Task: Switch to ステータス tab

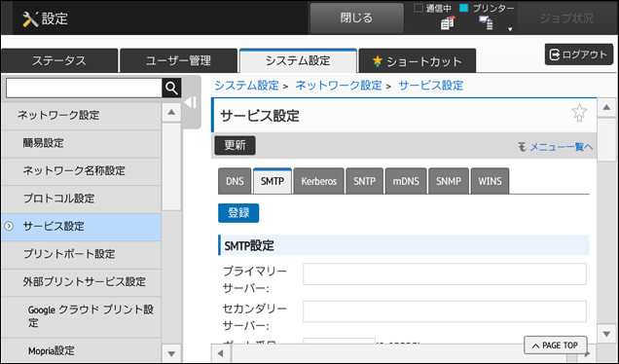Action: pos(59,60)
